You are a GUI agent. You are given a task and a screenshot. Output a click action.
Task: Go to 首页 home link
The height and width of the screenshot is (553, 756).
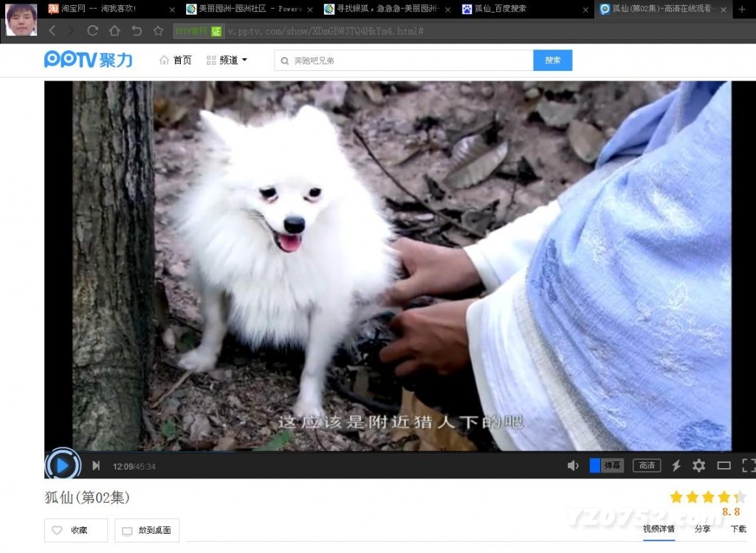[x=176, y=61]
